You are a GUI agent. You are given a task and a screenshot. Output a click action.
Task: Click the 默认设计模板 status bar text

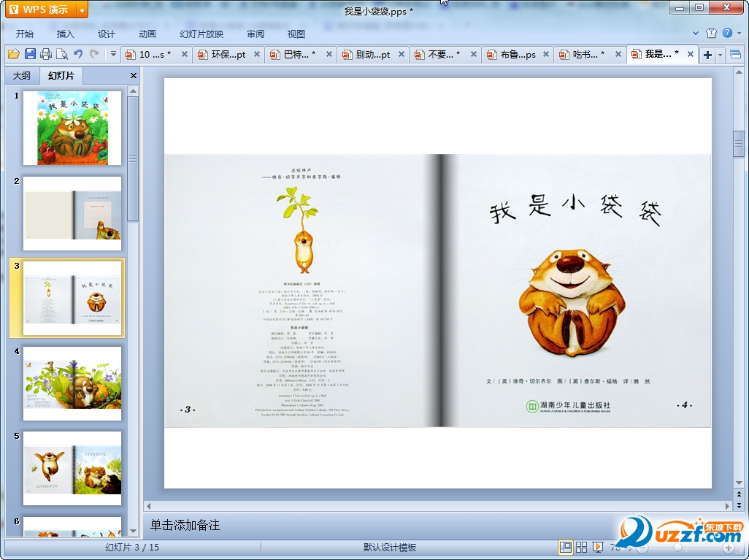[x=389, y=548]
